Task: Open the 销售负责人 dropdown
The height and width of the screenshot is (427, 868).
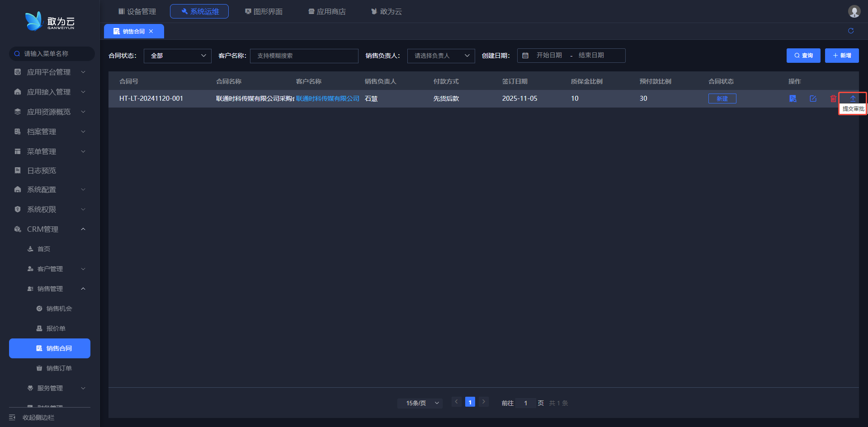Action: tap(441, 56)
